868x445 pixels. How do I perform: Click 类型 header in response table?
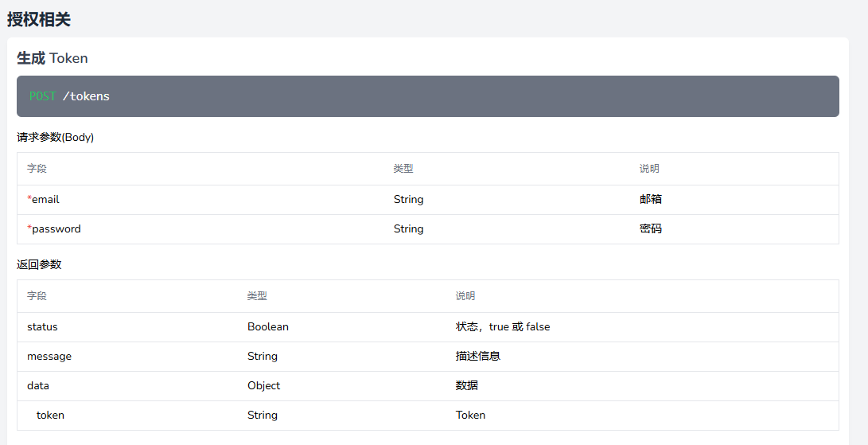pos(257,296)
